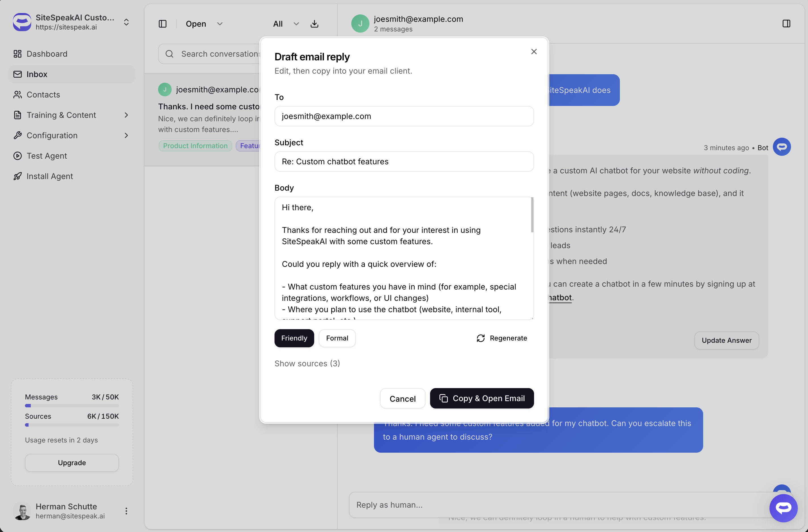Click Copy & Open Email button

pos(482,398)
